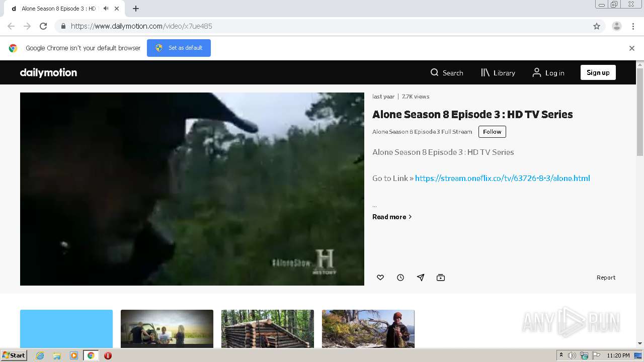Add the video to a playlist icon
The image size is (644, 362).
pyautogui.click(x=441, y=278)
